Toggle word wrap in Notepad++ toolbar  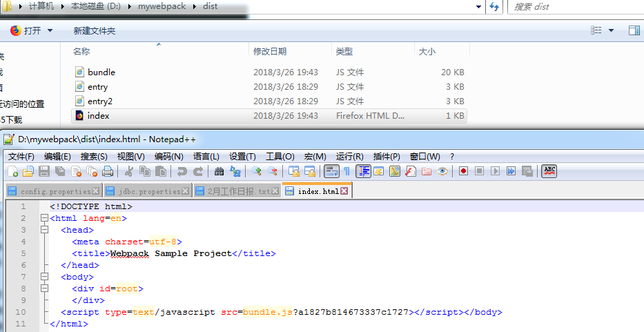click(x=331, y=171)
